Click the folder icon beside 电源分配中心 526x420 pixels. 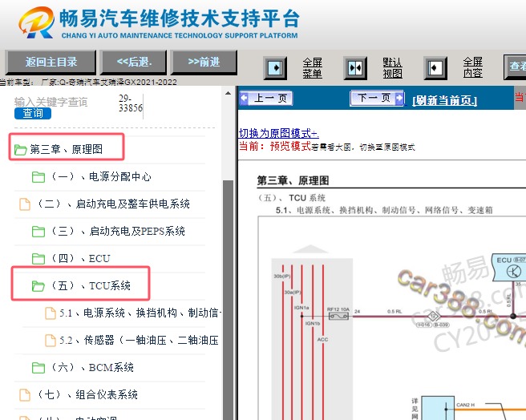point(38,177)
